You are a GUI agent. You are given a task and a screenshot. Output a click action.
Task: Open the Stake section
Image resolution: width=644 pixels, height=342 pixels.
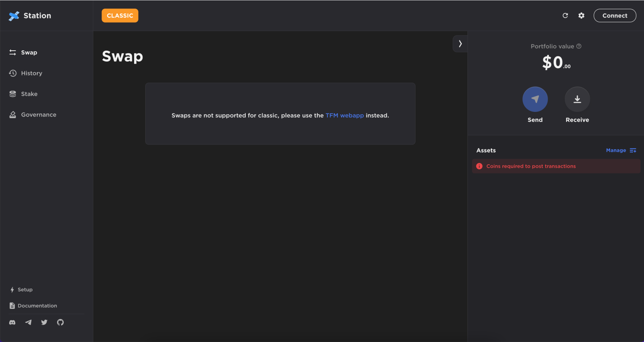point(23,94)
